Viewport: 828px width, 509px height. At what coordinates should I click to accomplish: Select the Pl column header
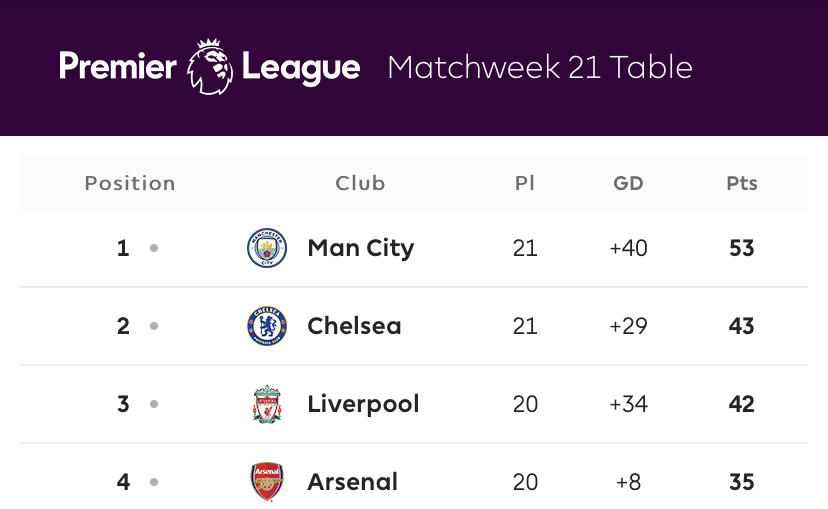(525, 183)
